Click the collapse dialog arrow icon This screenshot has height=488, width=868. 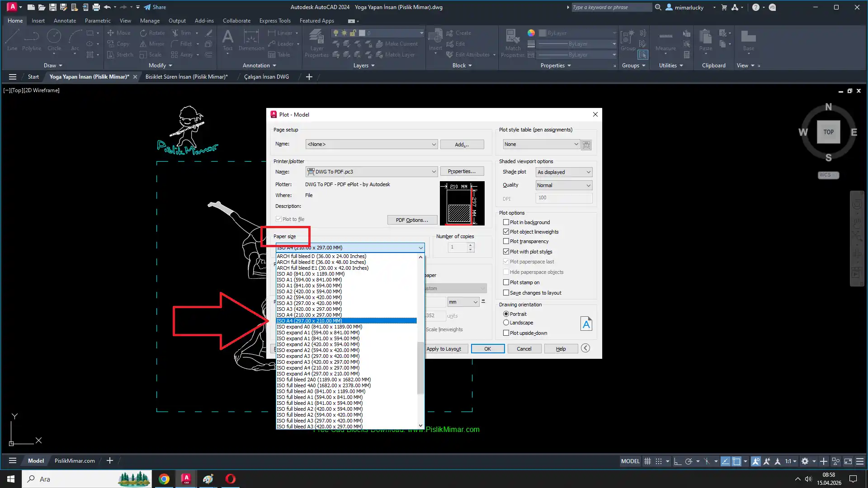[x=585, y=348]
